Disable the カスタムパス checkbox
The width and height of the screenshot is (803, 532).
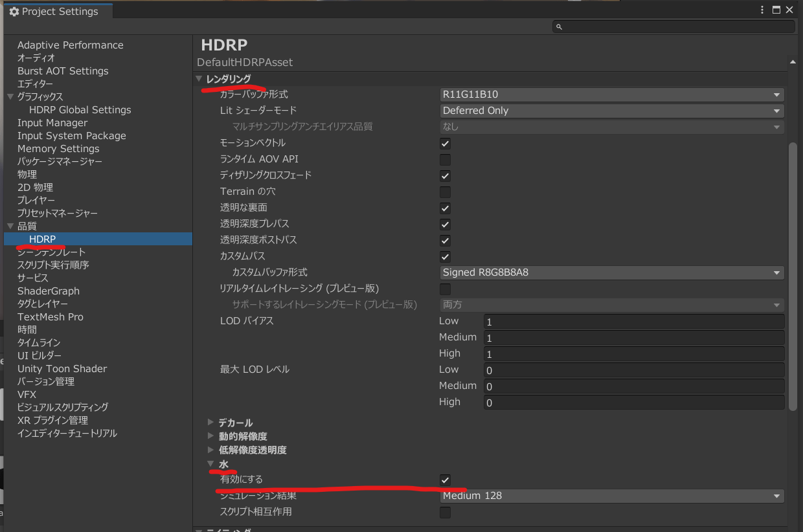point(445,256)
